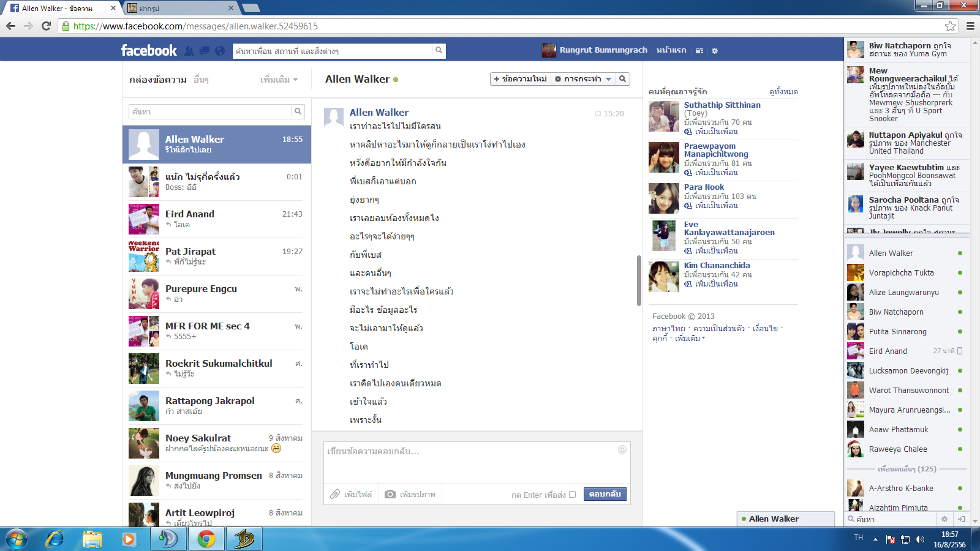Show hidden system tray icons arrow
Image resolution: width=980 pixels, height=551 pixels.
tap(875, 539)
